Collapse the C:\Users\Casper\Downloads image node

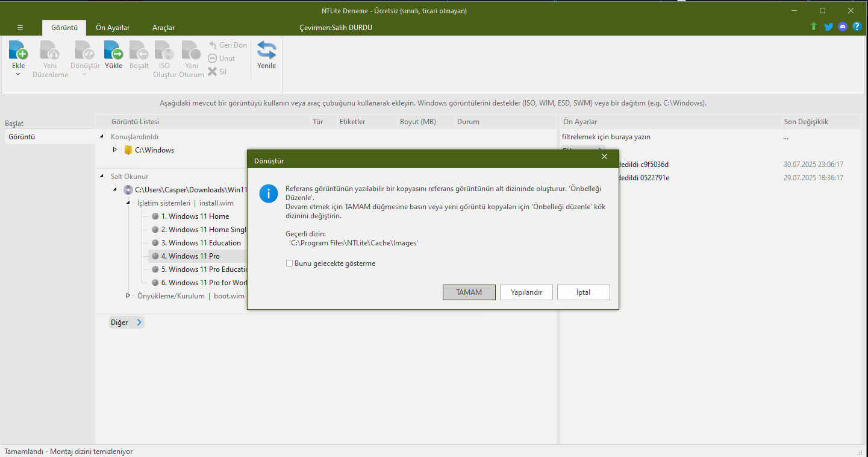(x=115, y=190)
